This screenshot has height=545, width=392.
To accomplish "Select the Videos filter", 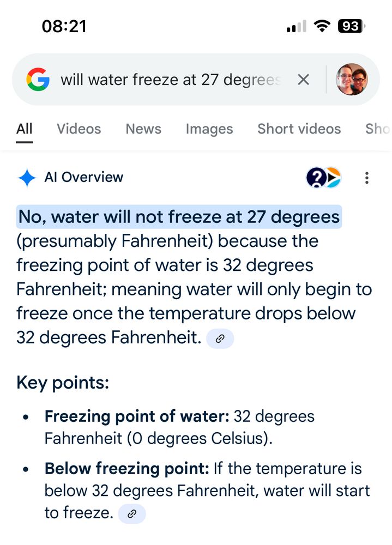I will pyautogui.click(x=79, y=129).
